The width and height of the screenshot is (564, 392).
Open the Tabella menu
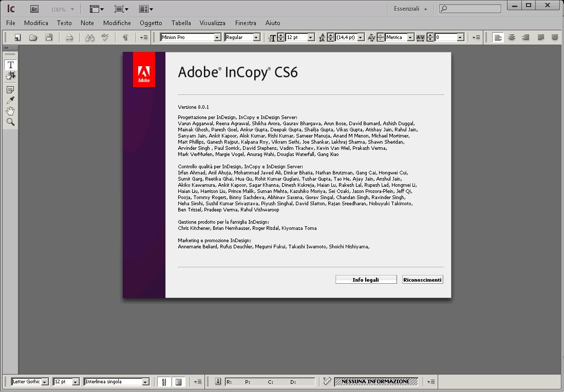181,23
